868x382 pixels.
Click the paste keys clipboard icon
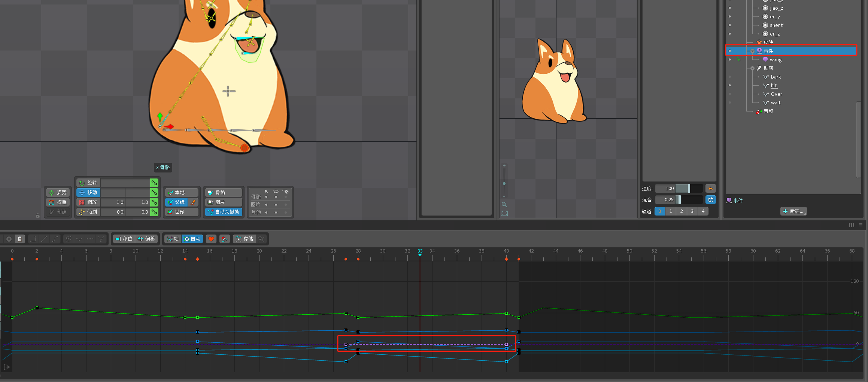click(20, 239)
